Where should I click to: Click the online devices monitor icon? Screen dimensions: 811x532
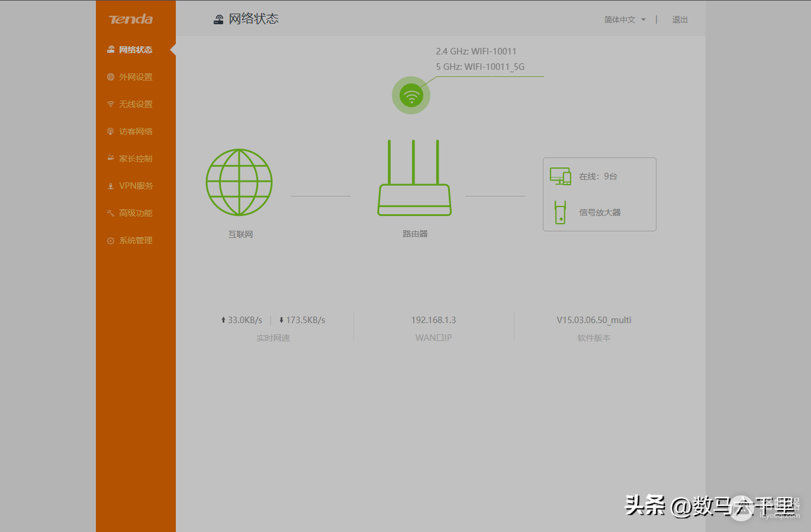pos(560,176)
